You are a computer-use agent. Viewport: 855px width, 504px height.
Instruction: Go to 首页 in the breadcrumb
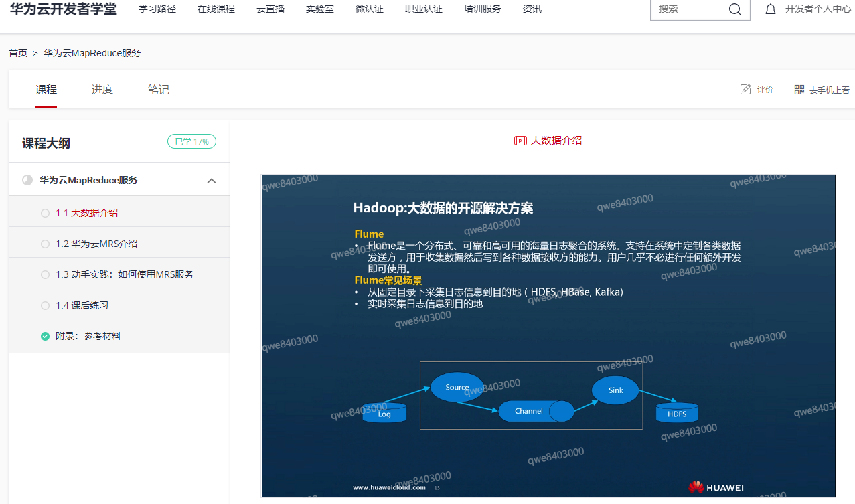[18, 53]
